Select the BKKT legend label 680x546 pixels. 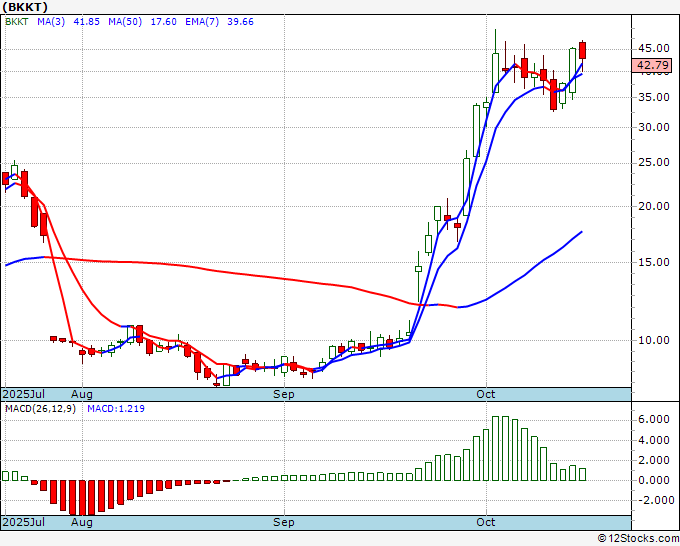tap(17, 22)
